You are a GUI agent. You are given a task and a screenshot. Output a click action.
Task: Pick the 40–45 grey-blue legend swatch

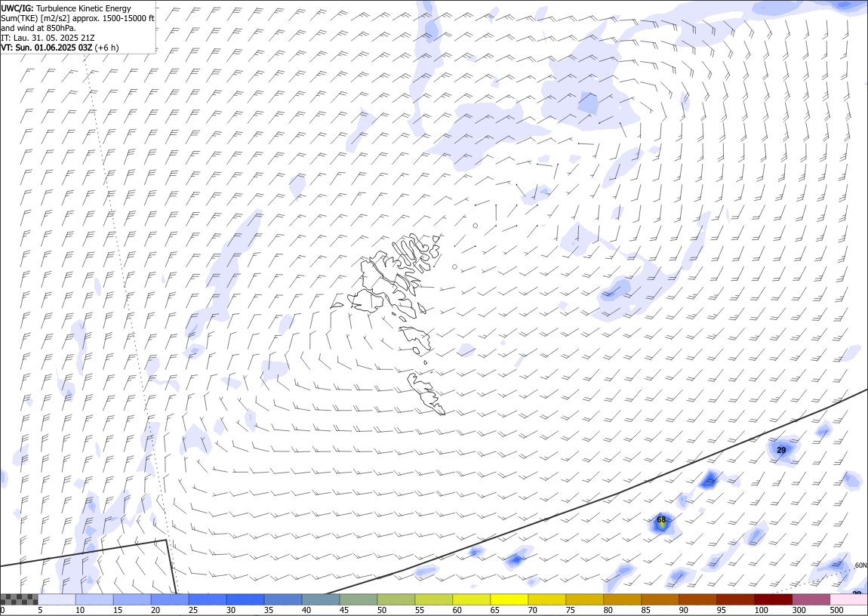(321, 599)
